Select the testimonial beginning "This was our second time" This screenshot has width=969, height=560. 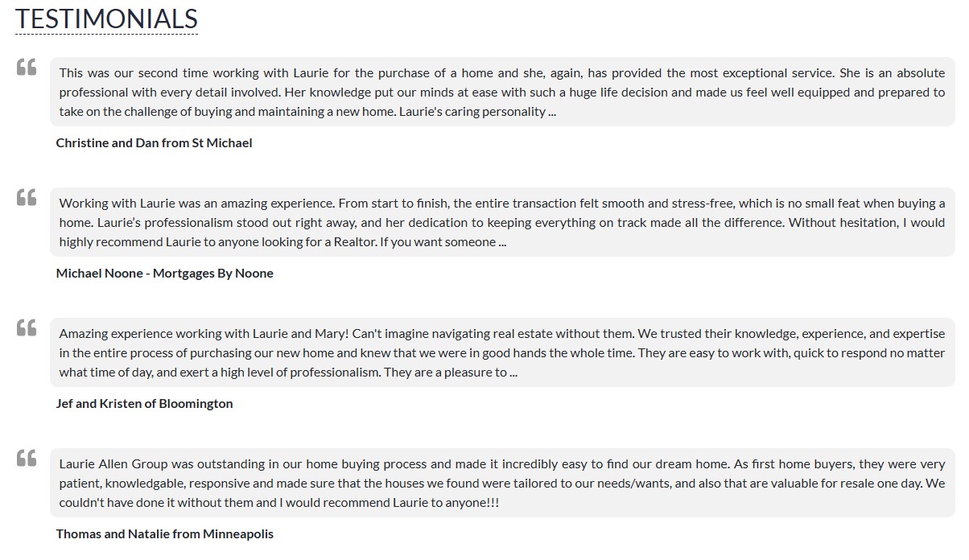click(x=502, y=92)
